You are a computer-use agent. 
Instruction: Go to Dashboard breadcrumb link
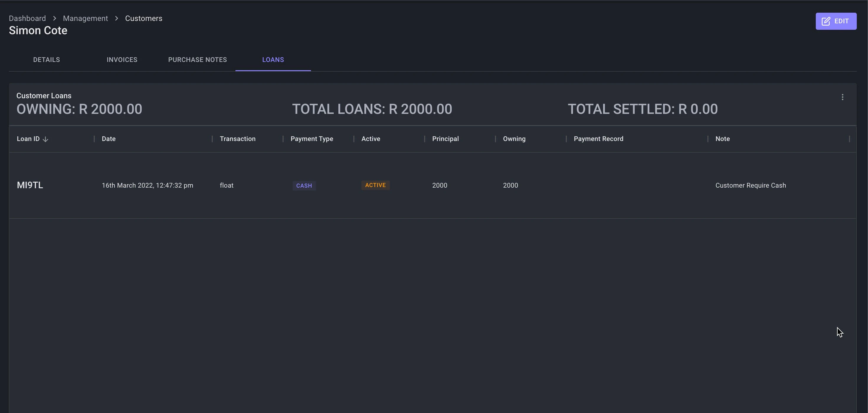tap(27, 18)
